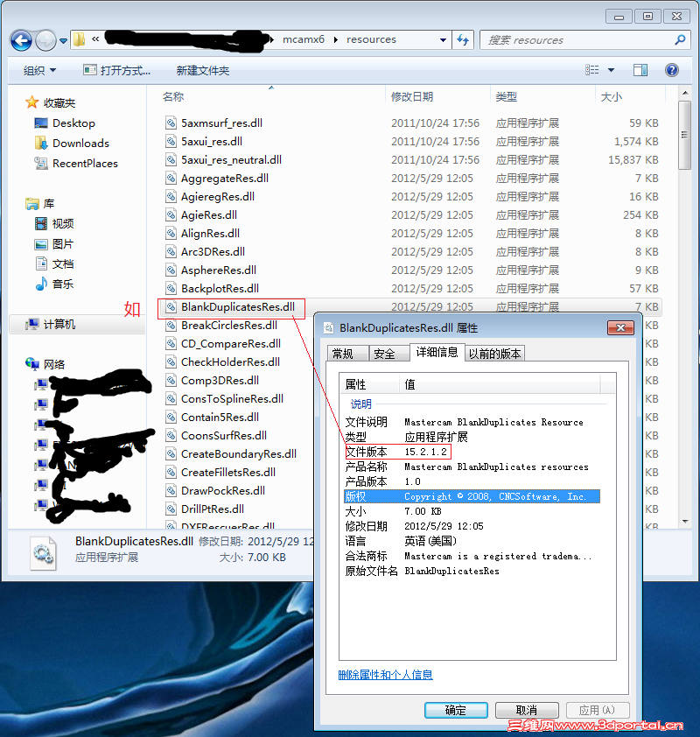Select AgieregRes.dll file

218,196
